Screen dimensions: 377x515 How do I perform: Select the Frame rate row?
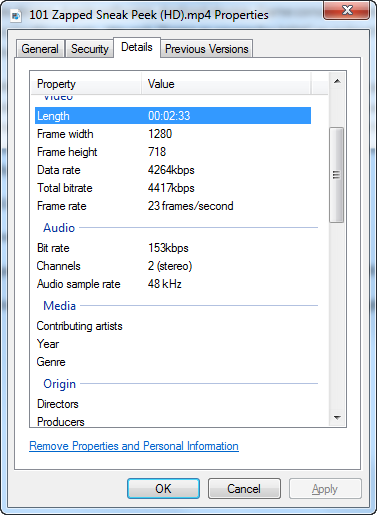click(x=173, y=206)
